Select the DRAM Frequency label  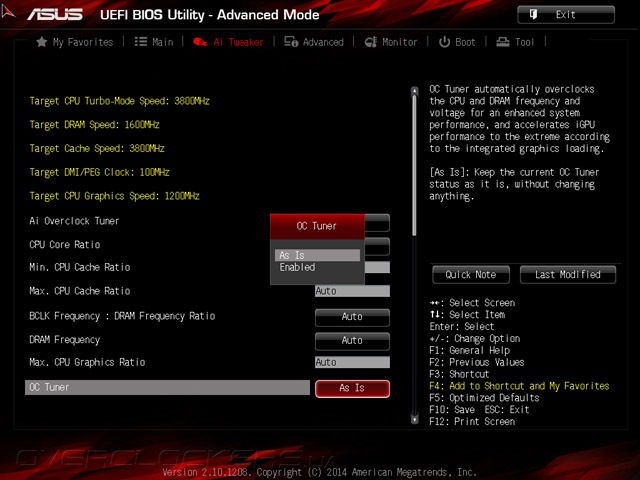(64, 340)
